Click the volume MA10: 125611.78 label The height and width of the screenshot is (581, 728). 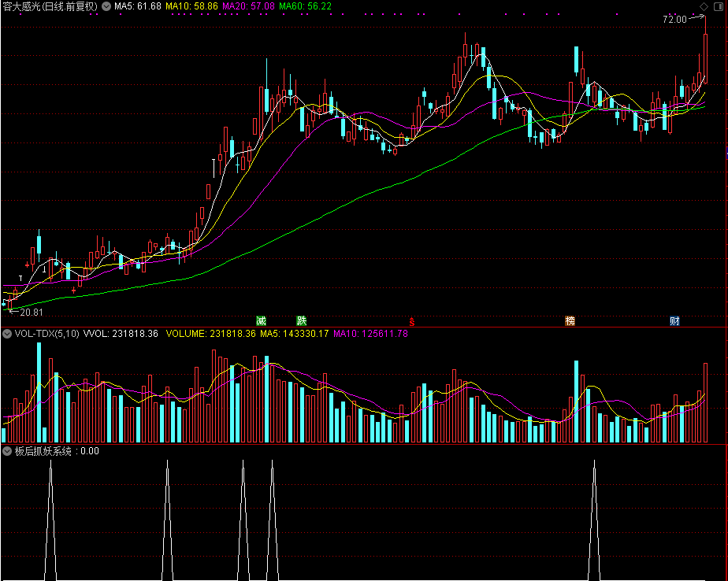click(x=370, y=334)
